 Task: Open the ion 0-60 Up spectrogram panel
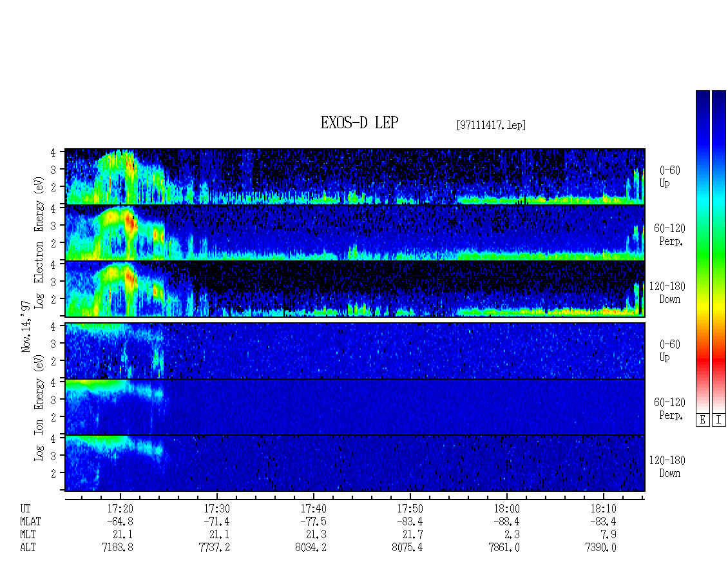click(355, 351)
